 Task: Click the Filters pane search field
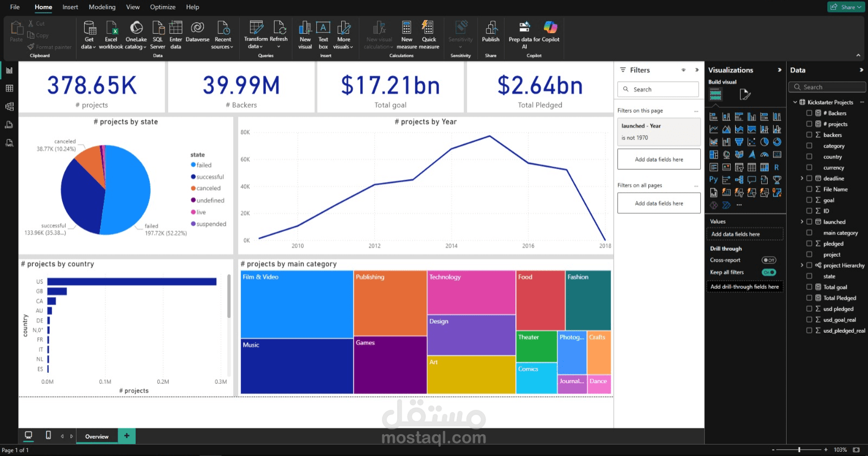point(658,90)
